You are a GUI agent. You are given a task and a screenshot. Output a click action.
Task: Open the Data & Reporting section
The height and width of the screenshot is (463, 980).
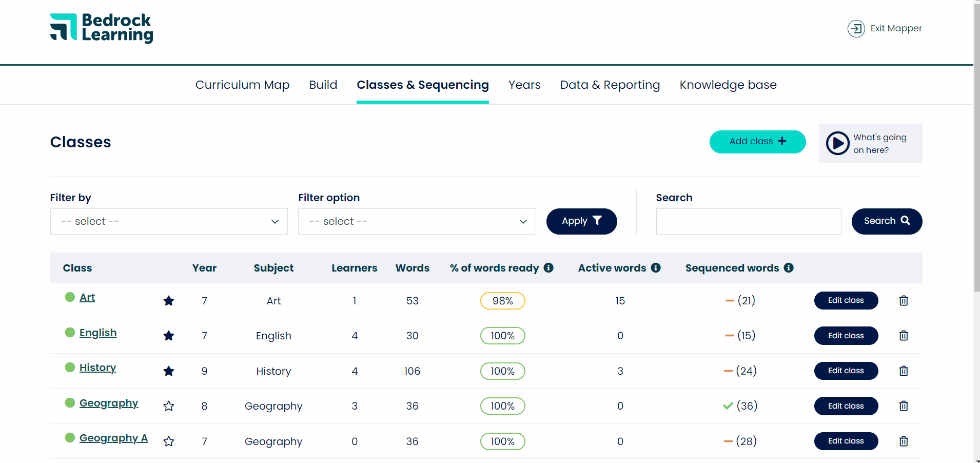coord(610,85)
